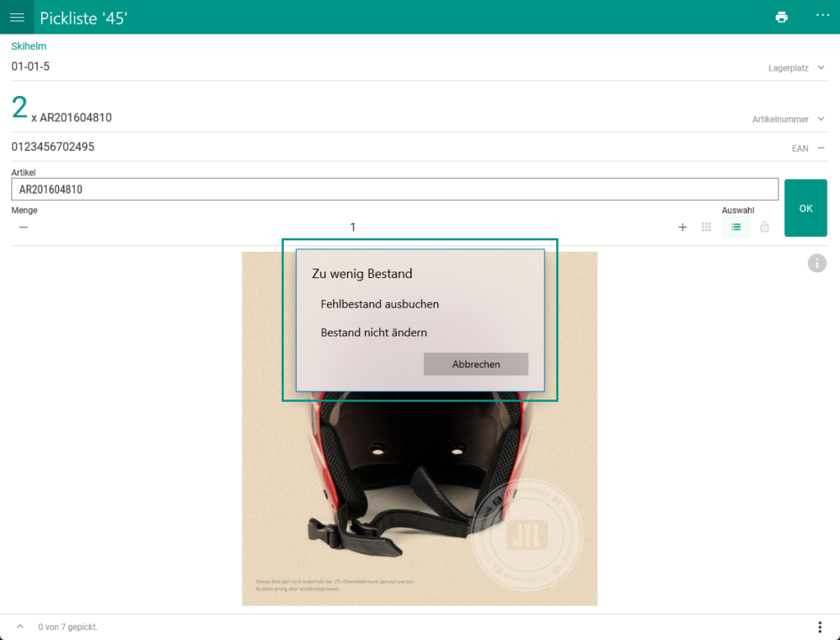Confirm the pick with the OK button
The height and width of the screenshot is (640, 840).
click(x=806, y=208)
